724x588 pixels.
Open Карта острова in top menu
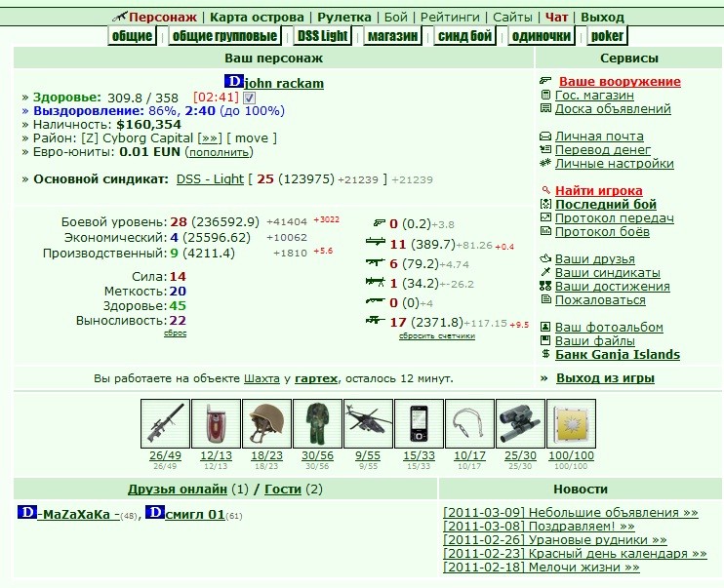257,18
